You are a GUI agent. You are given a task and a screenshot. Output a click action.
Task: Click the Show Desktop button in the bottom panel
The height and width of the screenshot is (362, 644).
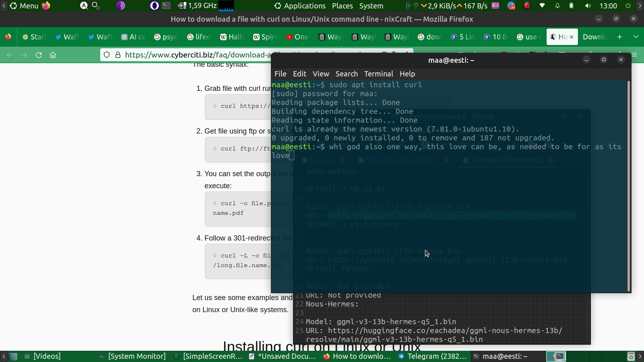13,356
